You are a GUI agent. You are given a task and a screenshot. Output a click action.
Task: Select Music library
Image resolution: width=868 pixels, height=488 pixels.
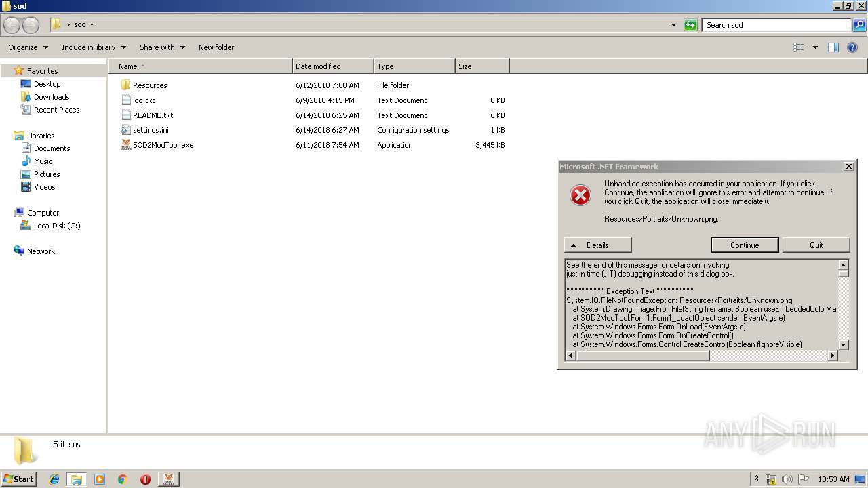(43, 161)
